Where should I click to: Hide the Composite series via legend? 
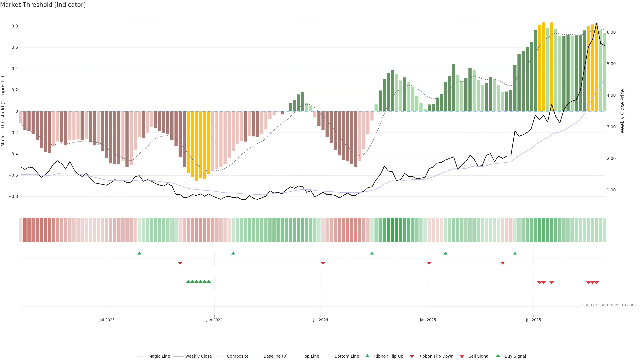click(237, 356)
